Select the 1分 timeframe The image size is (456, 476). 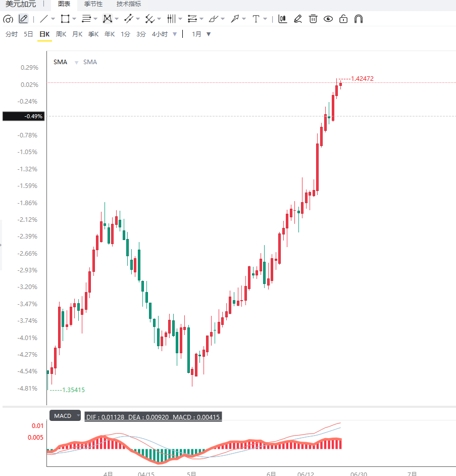(x=125, y=34)
